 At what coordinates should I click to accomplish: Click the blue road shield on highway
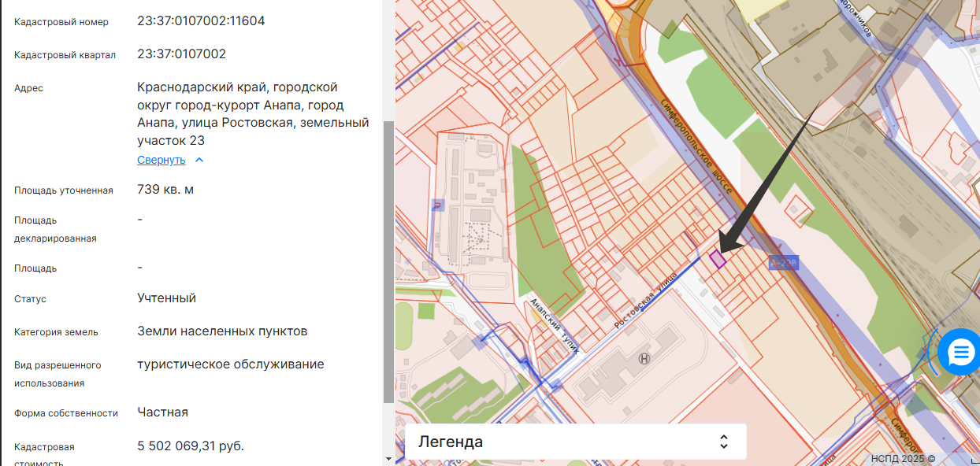click(x=783, y=262)
